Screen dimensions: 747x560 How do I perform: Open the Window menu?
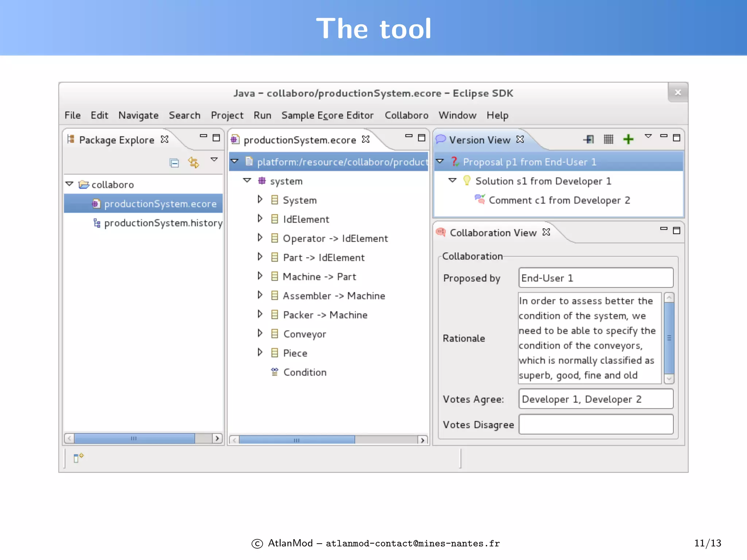click(457, 115)
